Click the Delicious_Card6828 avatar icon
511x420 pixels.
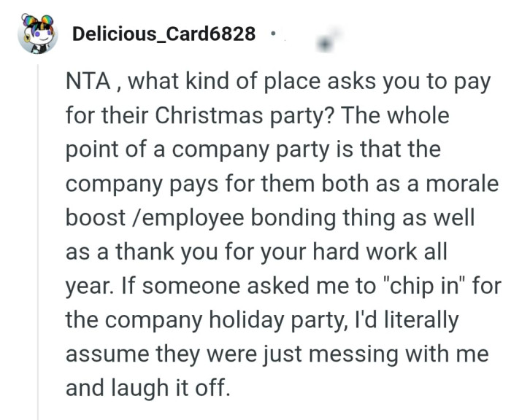(37, 34)
